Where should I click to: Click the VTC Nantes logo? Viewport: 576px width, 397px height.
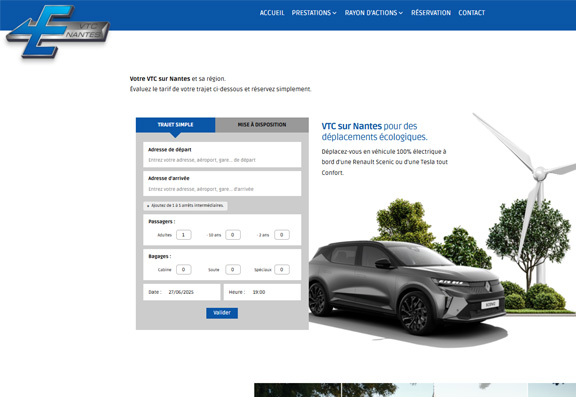[58, 32]
